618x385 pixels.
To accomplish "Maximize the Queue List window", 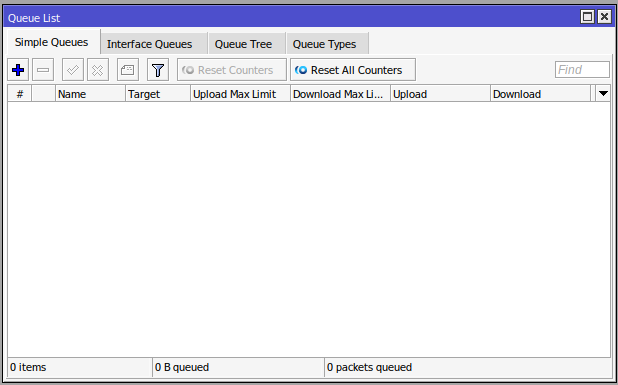I will point(587,17).
